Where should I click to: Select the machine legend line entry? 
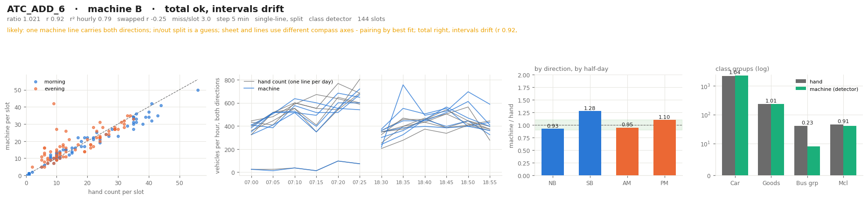pyautogui.click(x=262, y=89)
